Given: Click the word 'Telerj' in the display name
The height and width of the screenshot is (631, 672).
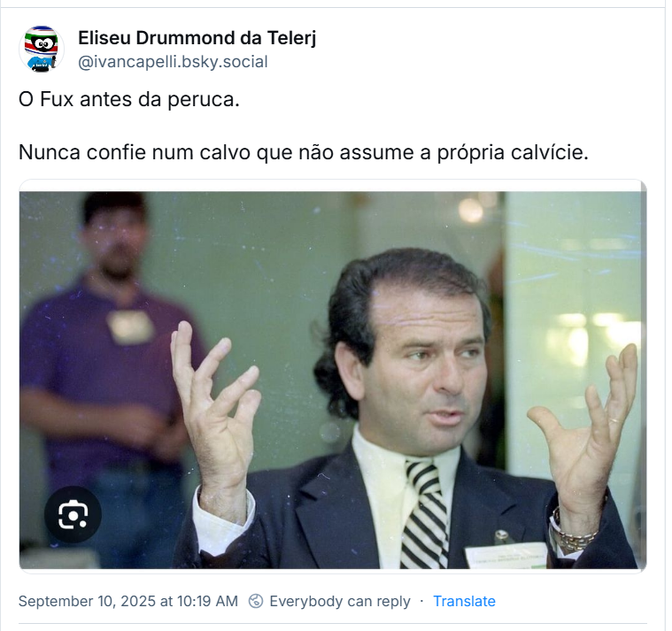Looking at the screenshot, I should coord(292,38).
